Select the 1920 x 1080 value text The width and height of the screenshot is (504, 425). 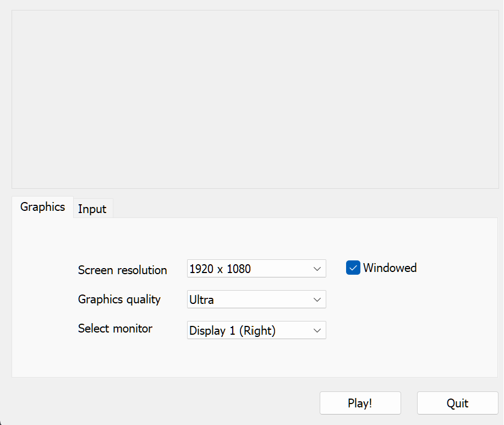[220, 269]
